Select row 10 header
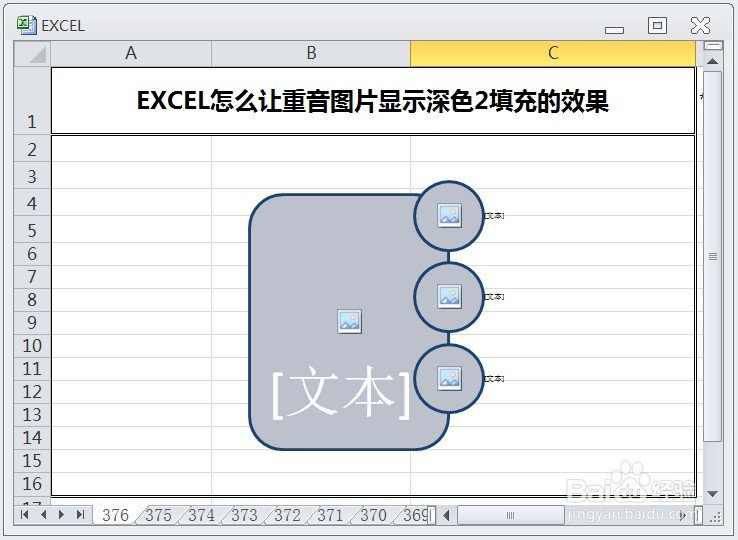This screenshot has height=540, width=738. click(x=32, y=346)
